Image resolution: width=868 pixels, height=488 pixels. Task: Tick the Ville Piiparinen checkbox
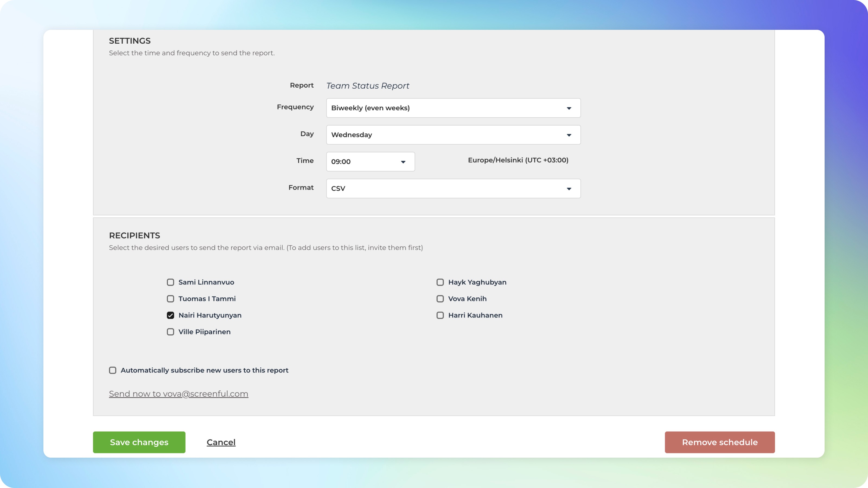click(171, 332)
